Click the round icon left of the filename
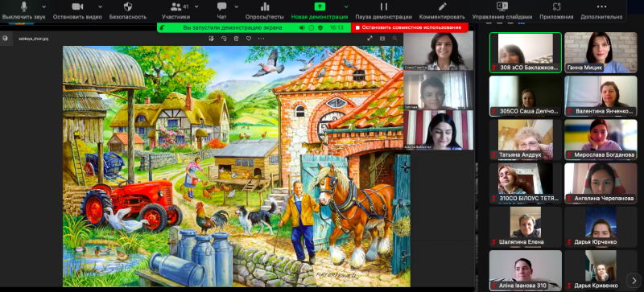The height and width of the screenshot is (292, 644). click(x=5, y=38)
